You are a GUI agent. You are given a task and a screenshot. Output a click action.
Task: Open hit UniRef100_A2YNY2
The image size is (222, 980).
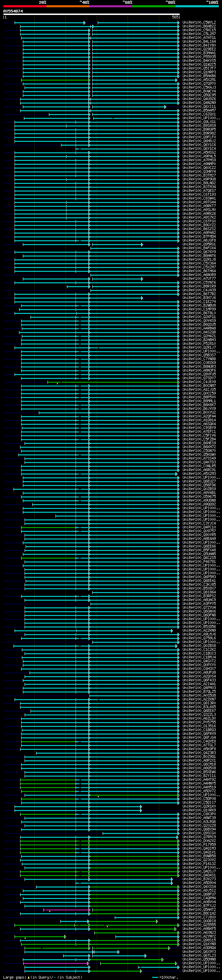(x=199, y=936)
